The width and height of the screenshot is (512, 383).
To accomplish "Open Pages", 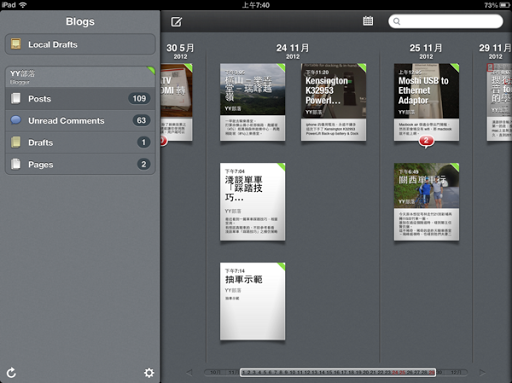I will click(x=80, y=164).
